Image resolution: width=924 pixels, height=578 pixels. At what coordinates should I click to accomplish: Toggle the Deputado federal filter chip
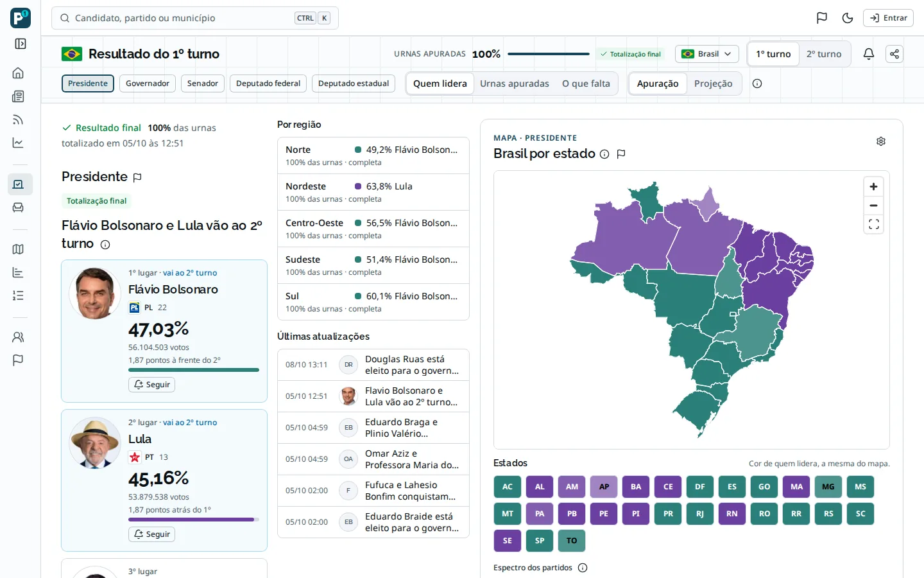click(268, 83)
